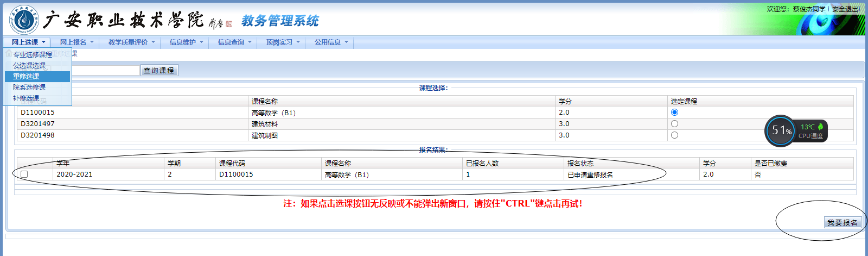Screen dimensions: 868x256
Task: Open the 信息查询 dropdown menu
Action: (234, 42)
